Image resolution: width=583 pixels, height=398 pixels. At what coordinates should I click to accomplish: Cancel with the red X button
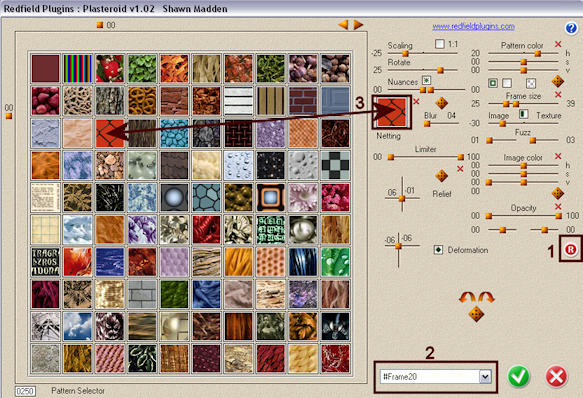click(x=556, y=376)
